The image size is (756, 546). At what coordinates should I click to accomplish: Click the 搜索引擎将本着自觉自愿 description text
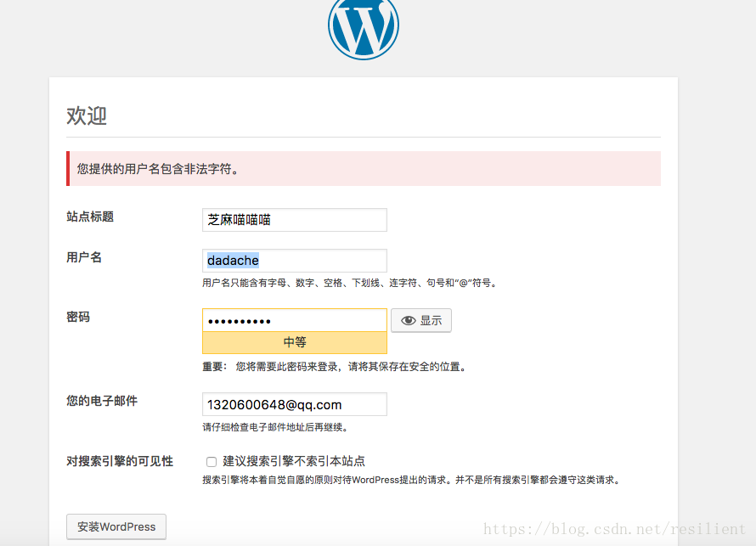tap(412, 480)
